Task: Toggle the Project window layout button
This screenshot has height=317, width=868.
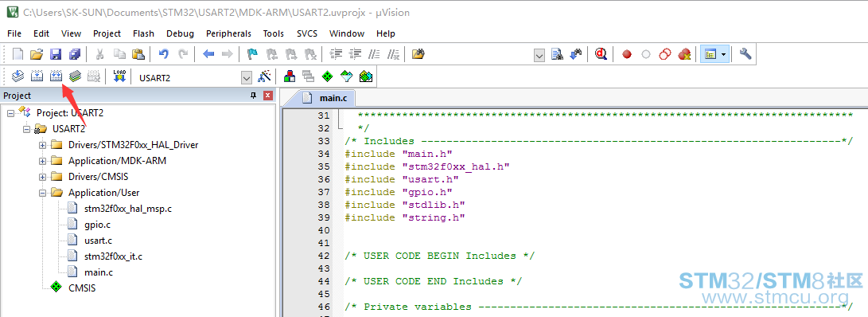Action: click(x=710, y=54)
